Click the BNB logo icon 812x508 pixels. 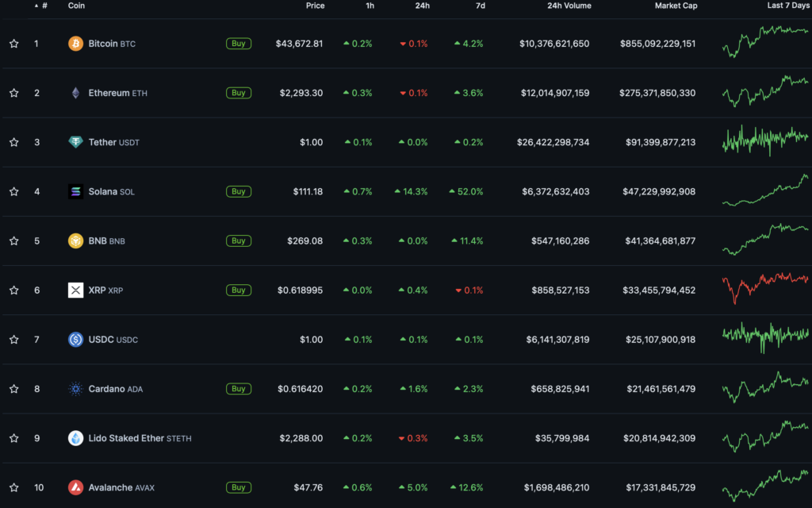click(x=75, y=241)
